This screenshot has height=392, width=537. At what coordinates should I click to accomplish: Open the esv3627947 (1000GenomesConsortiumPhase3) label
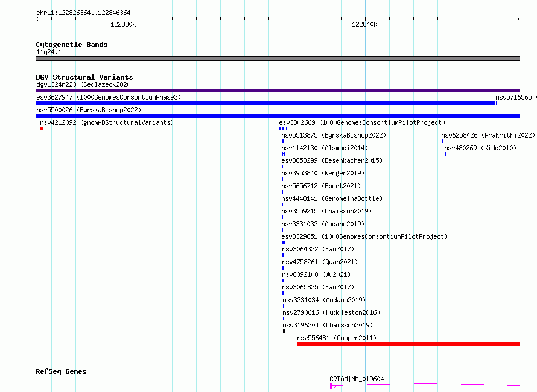coord(109,97)
